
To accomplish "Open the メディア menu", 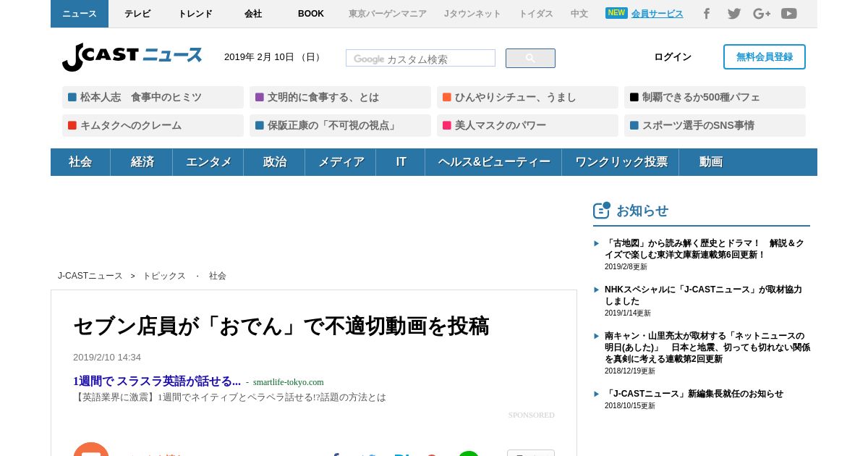I will 341,162.
